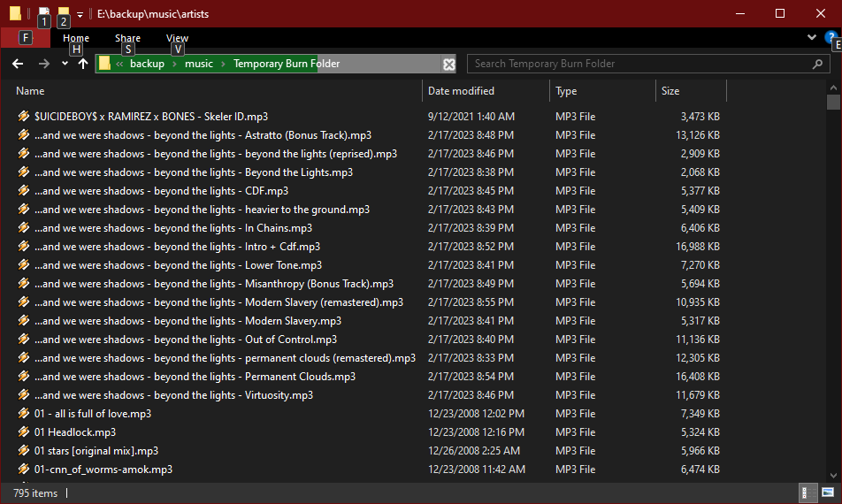Sort by Name column header
The height and width of the screenshot is (504, 842).
click(x=30, y=91)
